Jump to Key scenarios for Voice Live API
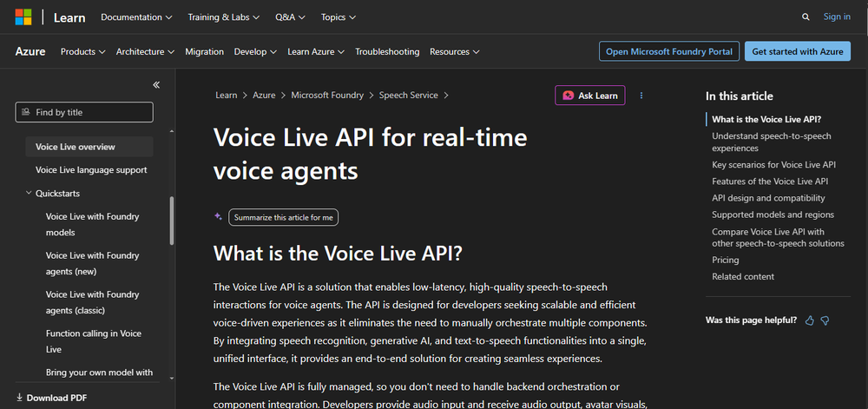Image resolution: width=868 pixels, height=409 pixels. 774,164
